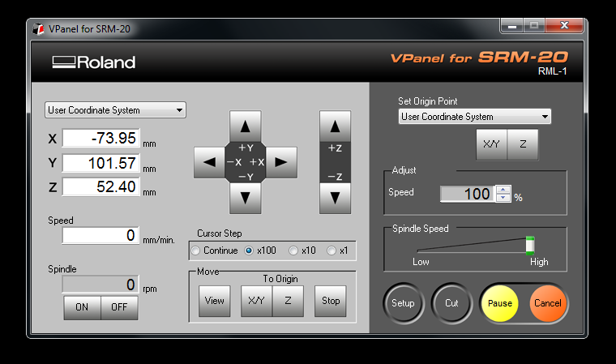Minimize the VPanel window
Viewport: 616px width, 364px height.
click(x=512, y=26)
